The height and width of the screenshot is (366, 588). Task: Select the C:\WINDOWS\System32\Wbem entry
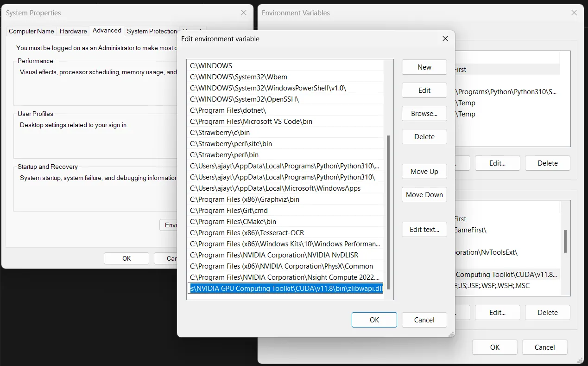tap(286, 77)
